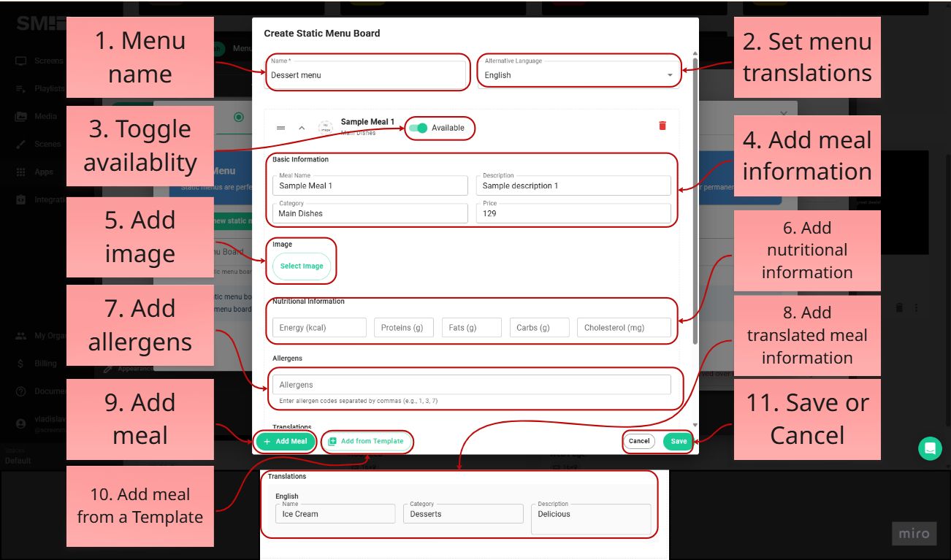This screenshot has width=951, height=560.
Task: Open My Organization in the sidebar
Action: pos(20,335)
